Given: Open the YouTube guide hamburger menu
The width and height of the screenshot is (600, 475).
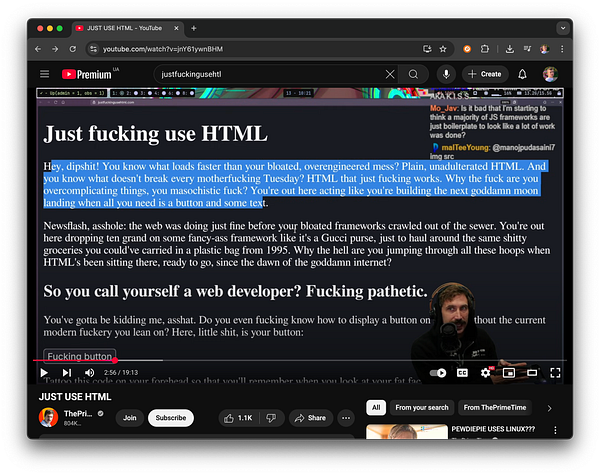Looking at the screenshot, I should (45, 74).
